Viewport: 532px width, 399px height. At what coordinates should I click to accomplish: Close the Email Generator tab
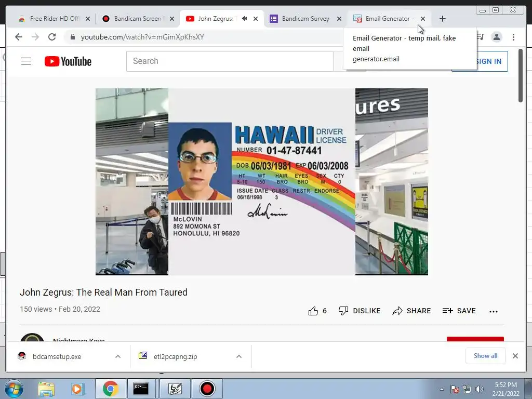pyautogui.click(x=423, y=19)
